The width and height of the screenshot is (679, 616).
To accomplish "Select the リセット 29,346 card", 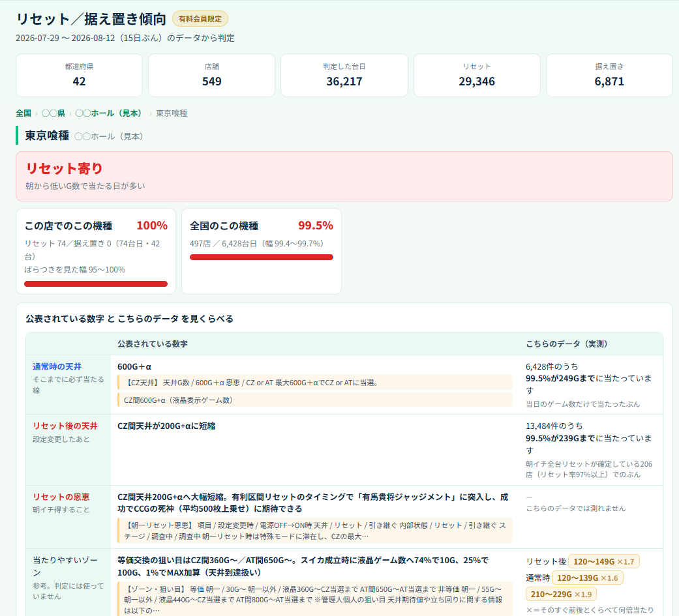I will pos(477,76).
